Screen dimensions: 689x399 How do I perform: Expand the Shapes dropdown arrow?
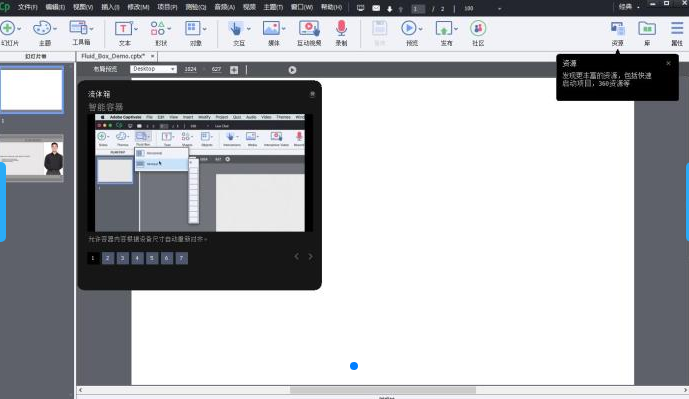coord(169,29)
